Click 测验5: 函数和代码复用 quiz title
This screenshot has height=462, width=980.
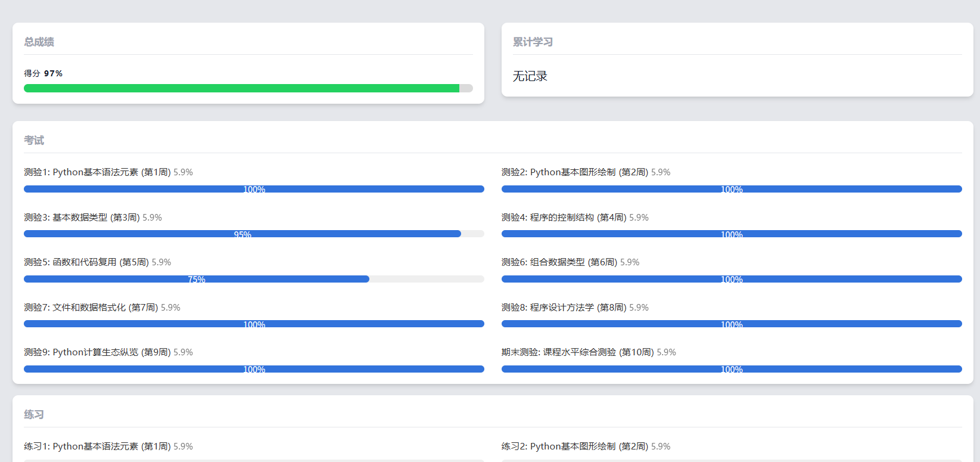pyautogui.click(x=86, y=262)
